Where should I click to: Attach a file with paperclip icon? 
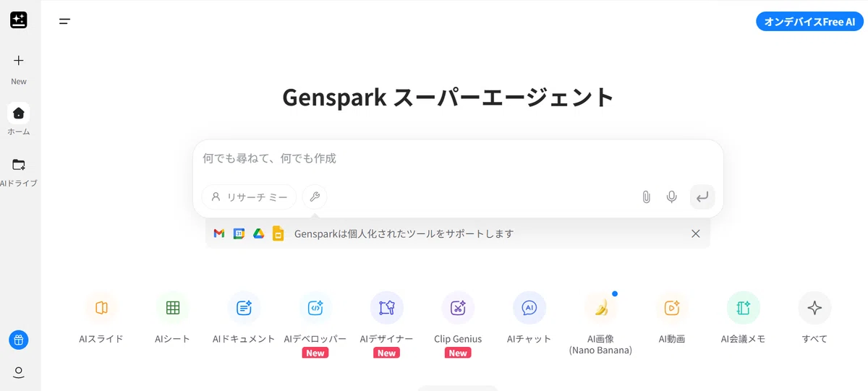click(x=647, y=197)
